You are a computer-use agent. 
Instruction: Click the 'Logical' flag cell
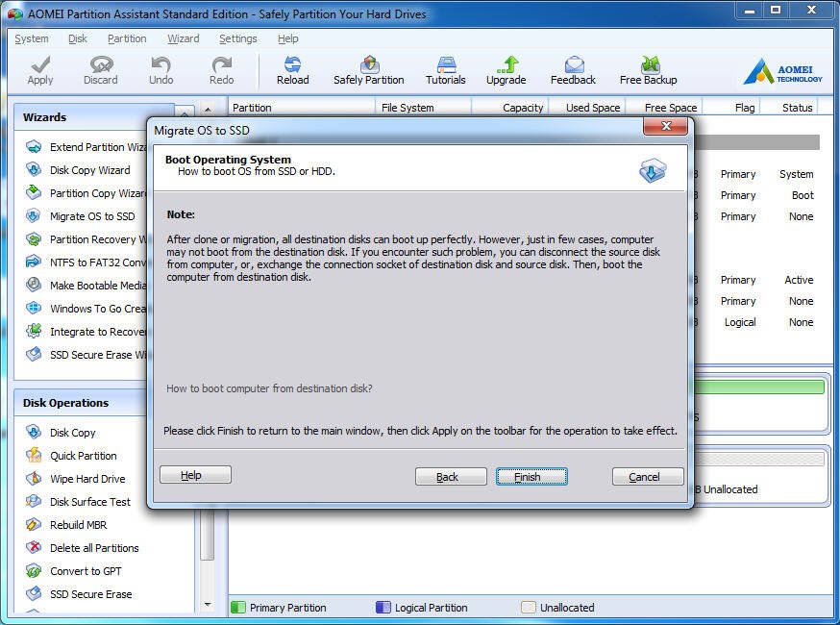[x=740, y=322]
